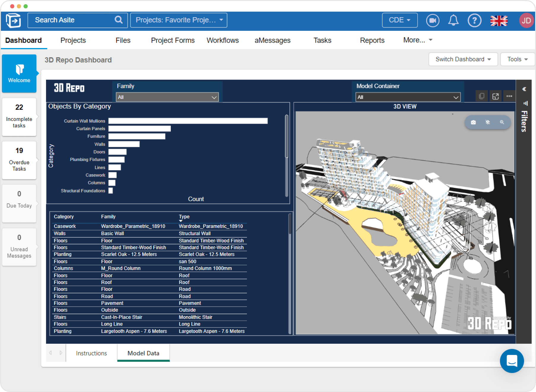Select the Casework Wardrobe_Parametric_18910 row

150,226
